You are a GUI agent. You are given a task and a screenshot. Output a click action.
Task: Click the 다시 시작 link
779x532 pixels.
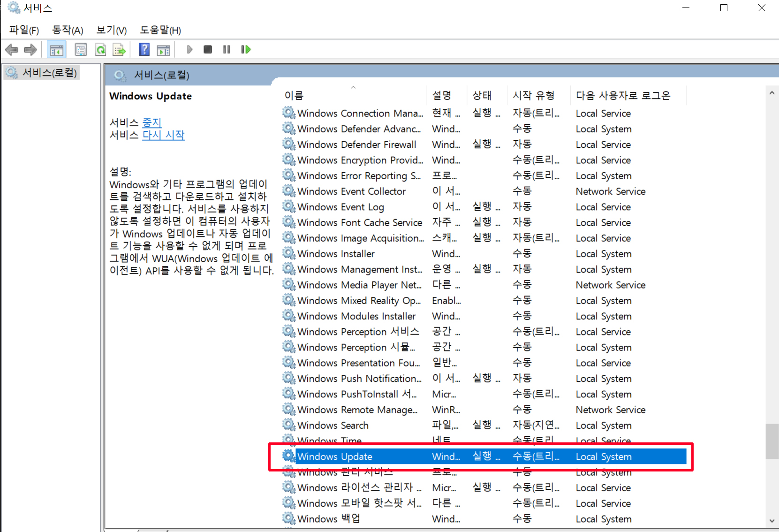[164, 135]
